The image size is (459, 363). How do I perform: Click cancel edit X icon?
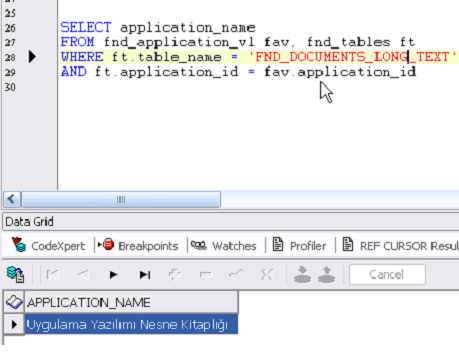pyautogui.click(x=267, y=275)
